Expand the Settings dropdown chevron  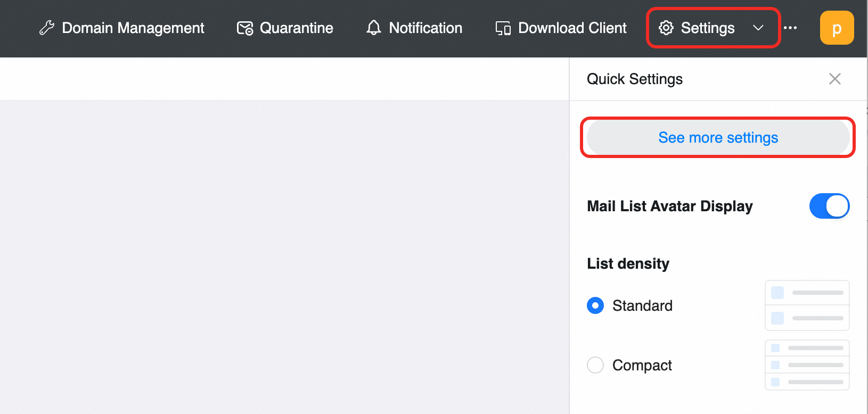pyautogui.click(x=758, y=28)
